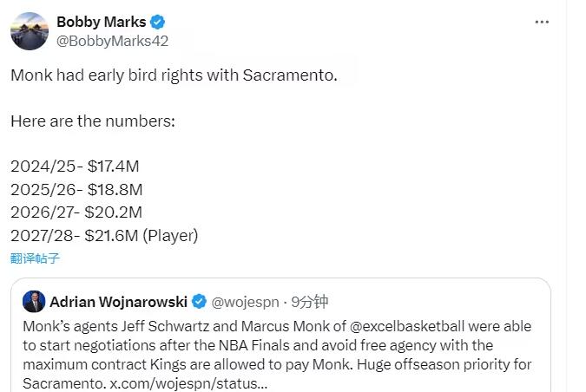Click Bobby Marks verified badge icon
The image size is (586, 392).
[158, 23]
